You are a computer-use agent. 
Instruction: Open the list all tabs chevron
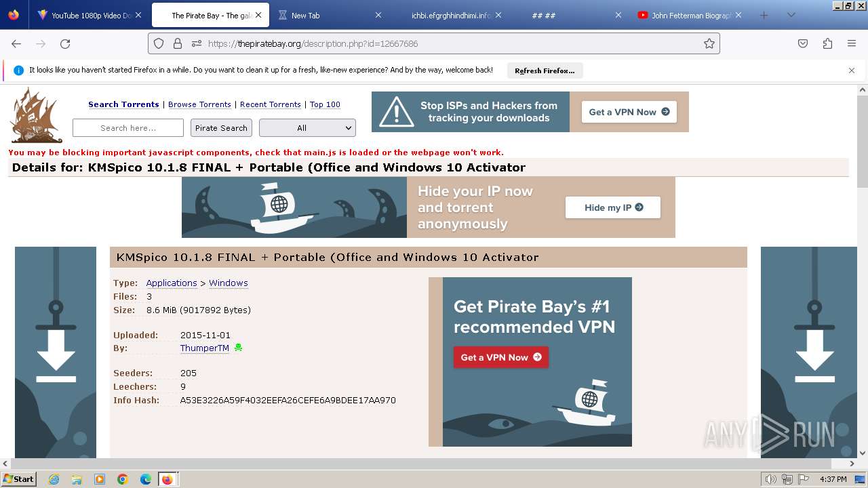pyautogui.click(x=791, y=15)
